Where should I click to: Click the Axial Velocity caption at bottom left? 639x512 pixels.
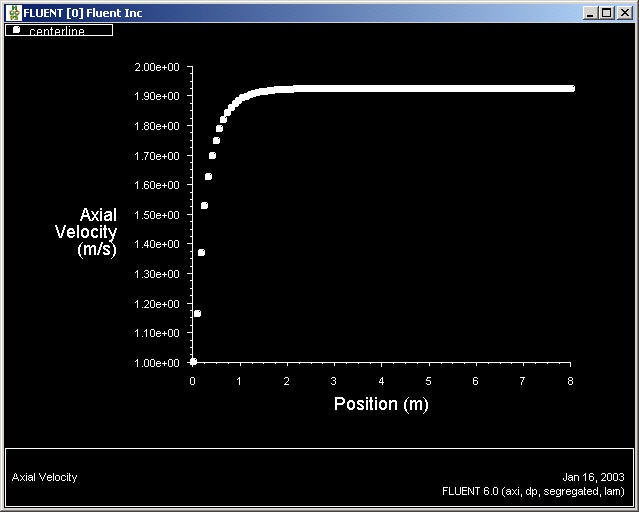pos(44,477)
